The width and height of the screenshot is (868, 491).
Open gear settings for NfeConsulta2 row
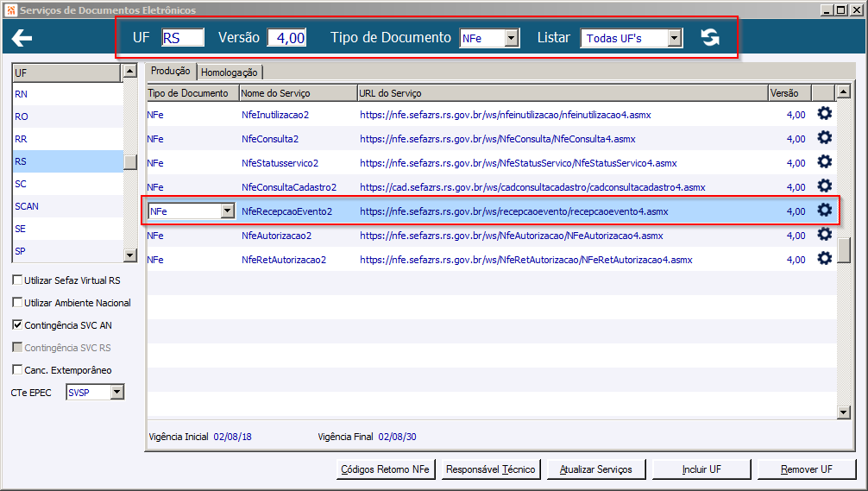[x=824, y=137]
